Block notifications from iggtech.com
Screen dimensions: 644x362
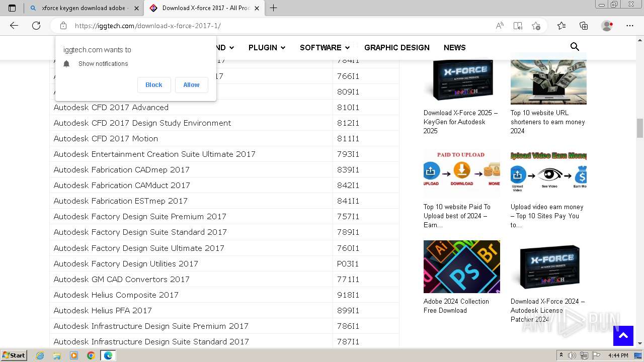click(x=154, y=85)
